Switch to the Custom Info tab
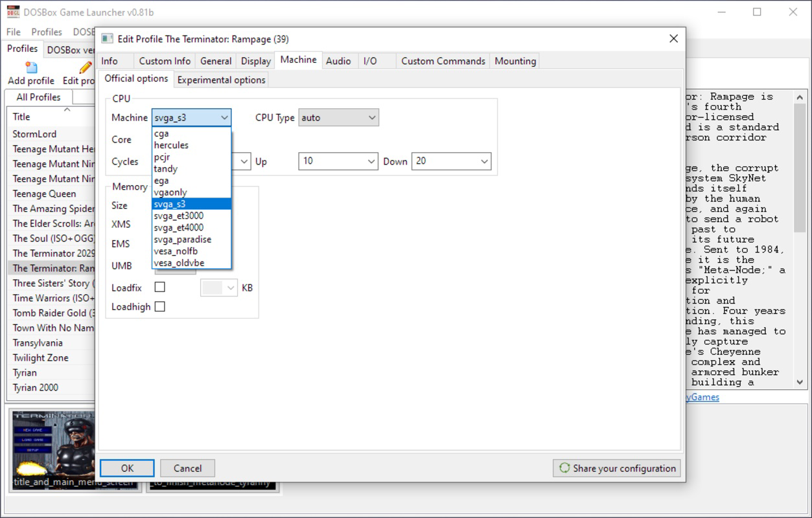The image size is (812, 518). coord(165,61)
